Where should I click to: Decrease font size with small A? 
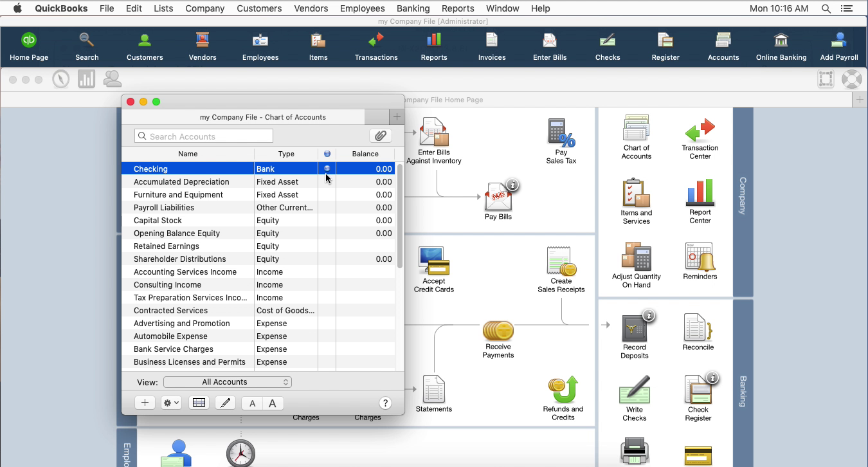click(x=253, y=403)
